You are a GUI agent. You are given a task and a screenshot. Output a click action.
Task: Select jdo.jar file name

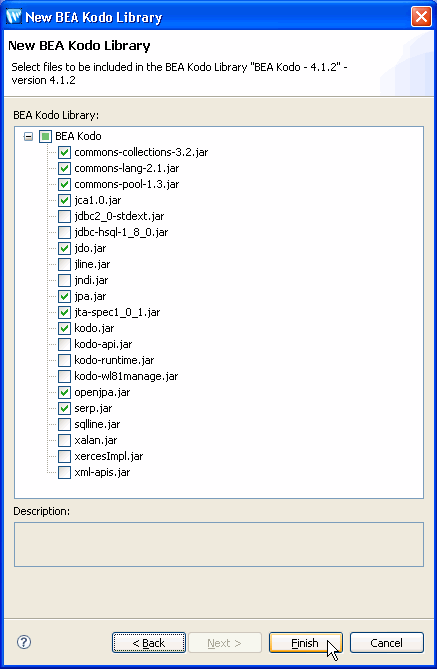click(x=90, y=248)
